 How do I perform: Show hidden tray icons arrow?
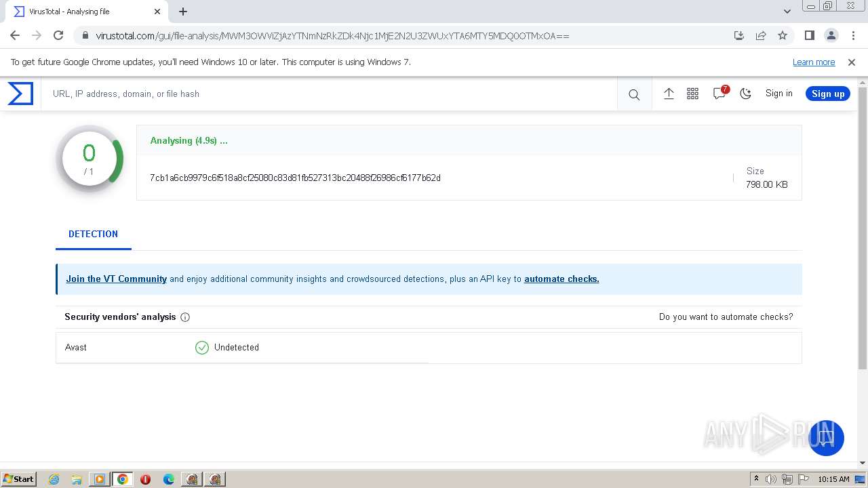[x=756, y=479]
